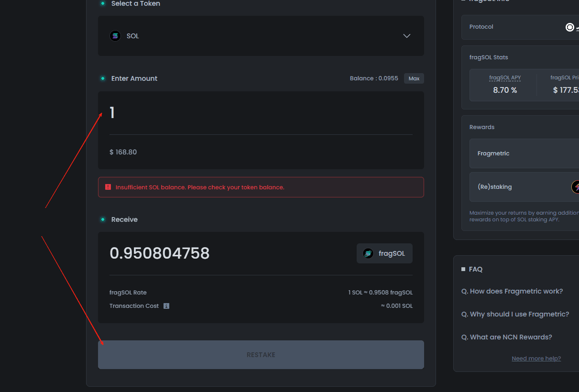Expand "How does Fragmetric work?"
The height and width of the screenshot is (392, 579).
tap(512, 291)
